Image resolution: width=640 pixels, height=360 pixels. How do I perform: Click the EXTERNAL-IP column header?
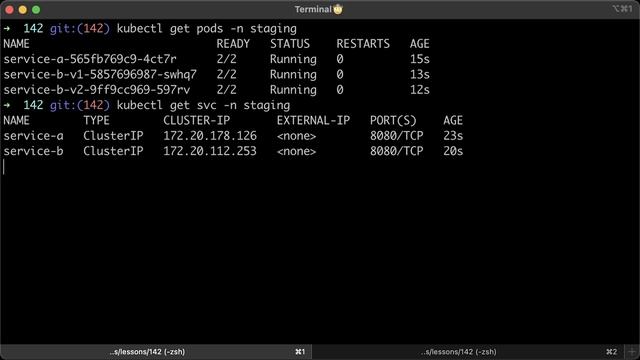(313, 120)
